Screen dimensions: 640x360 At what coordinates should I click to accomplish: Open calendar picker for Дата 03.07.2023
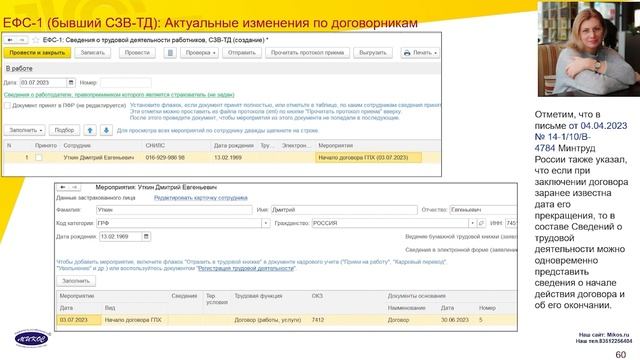(x=71, y=82)
